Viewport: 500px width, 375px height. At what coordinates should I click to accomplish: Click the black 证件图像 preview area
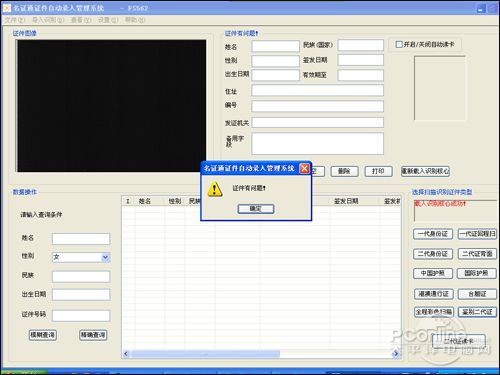(111, 106)
